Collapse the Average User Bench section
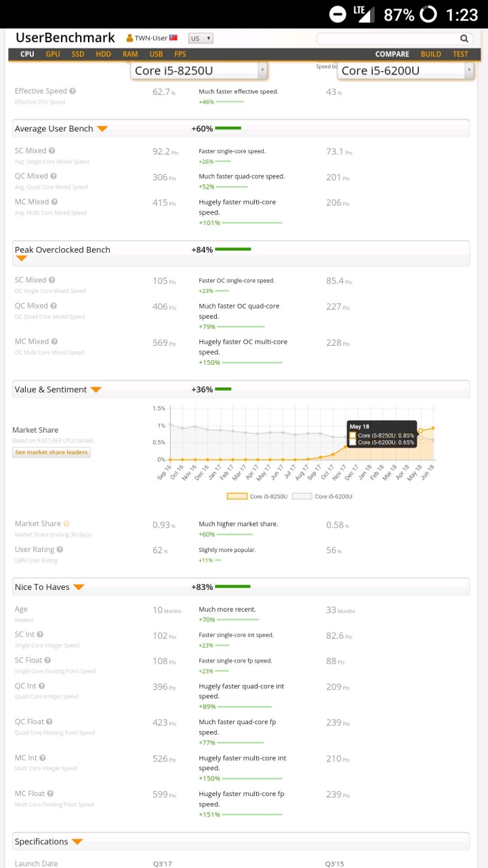The width and height of the screenshot is (488, 868). click(x=102, y=129)
